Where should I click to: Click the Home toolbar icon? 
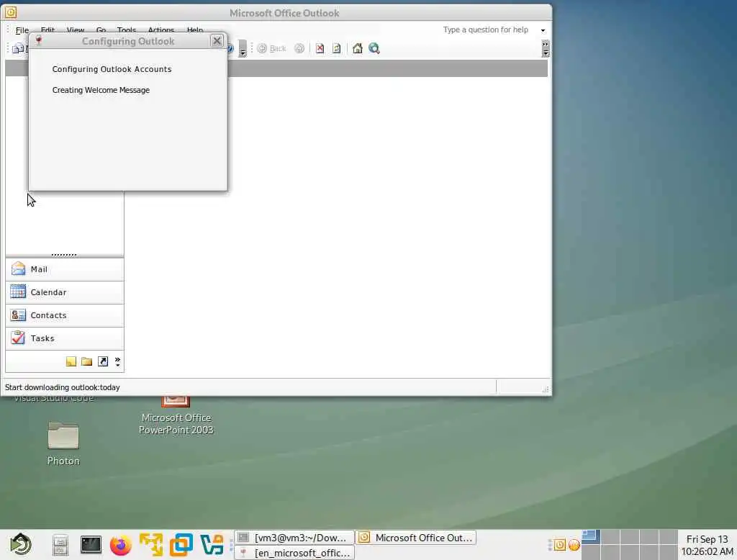click(357, 48)
